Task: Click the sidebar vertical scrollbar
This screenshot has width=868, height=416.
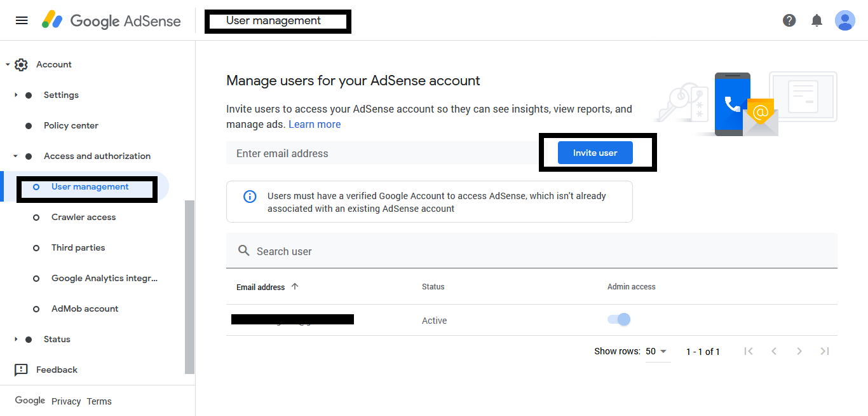Action: pyautogui.click(x=189, y=286)
